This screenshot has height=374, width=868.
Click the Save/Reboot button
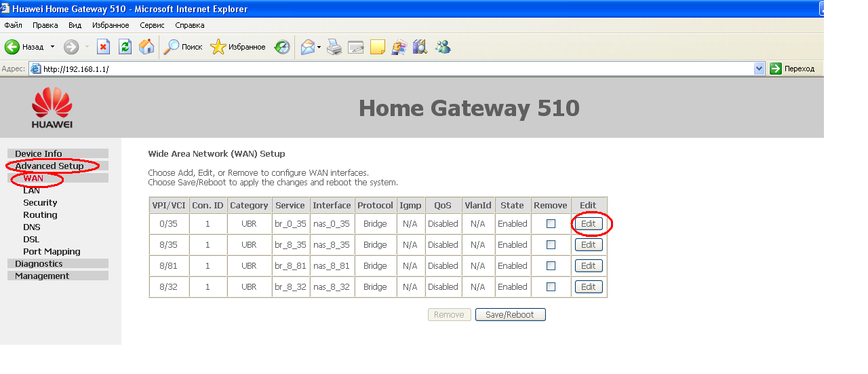coord(511,314)
